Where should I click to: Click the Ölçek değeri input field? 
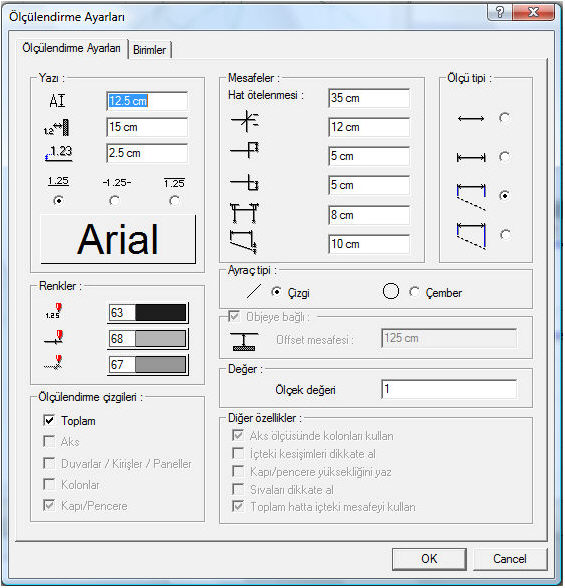click(449, 390)
